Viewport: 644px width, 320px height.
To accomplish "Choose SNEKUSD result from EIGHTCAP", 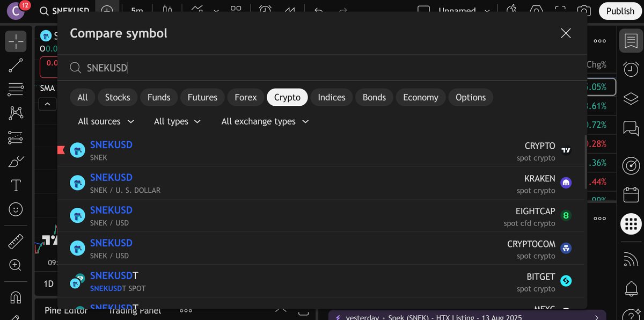I will [x=322, y=216].
